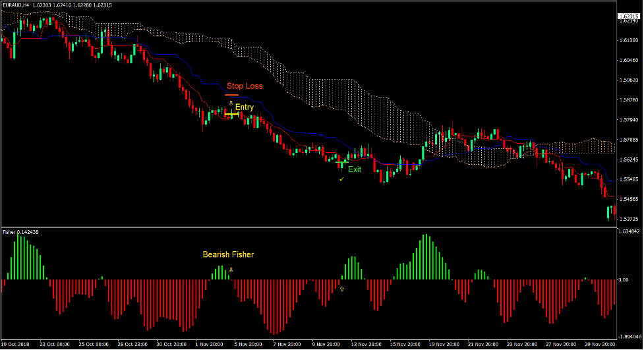The width and height of the screenshot is (644, 350).
Task: Click price level 1.54565 on axis
Action: tap(629, 199)
